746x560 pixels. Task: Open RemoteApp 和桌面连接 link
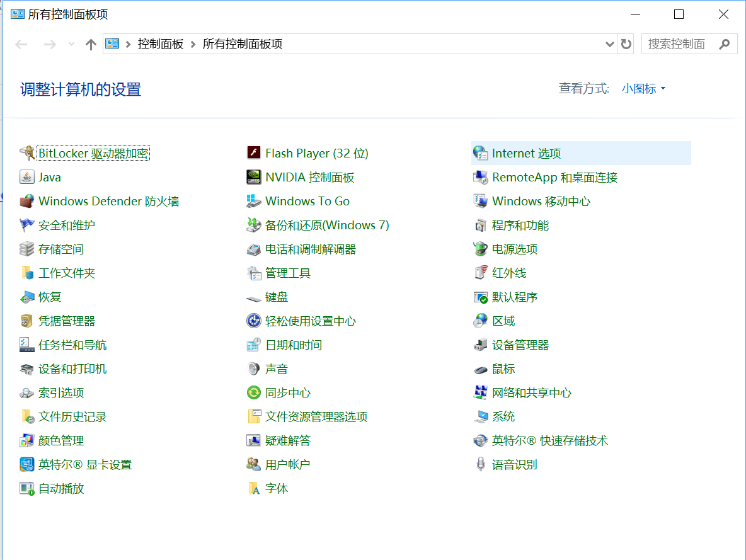[x=554, y=178]
